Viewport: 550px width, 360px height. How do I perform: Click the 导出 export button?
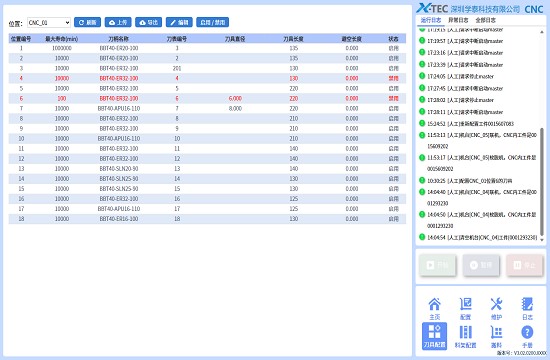tap(148, 22)
